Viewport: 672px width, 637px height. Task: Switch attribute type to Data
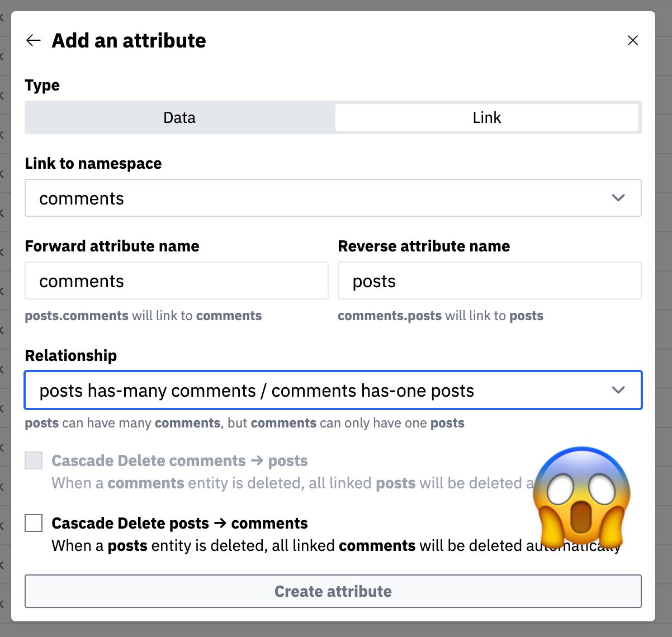[x=179, y=117]
